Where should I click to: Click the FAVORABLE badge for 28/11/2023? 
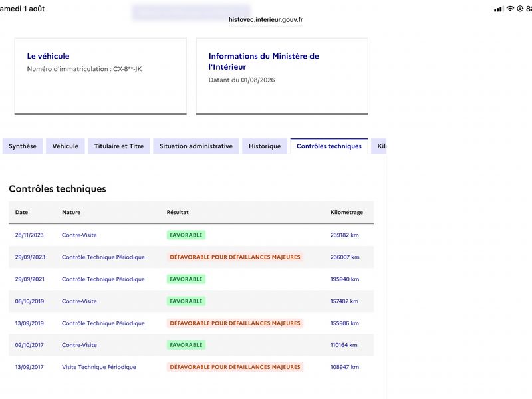pos(186,235)
